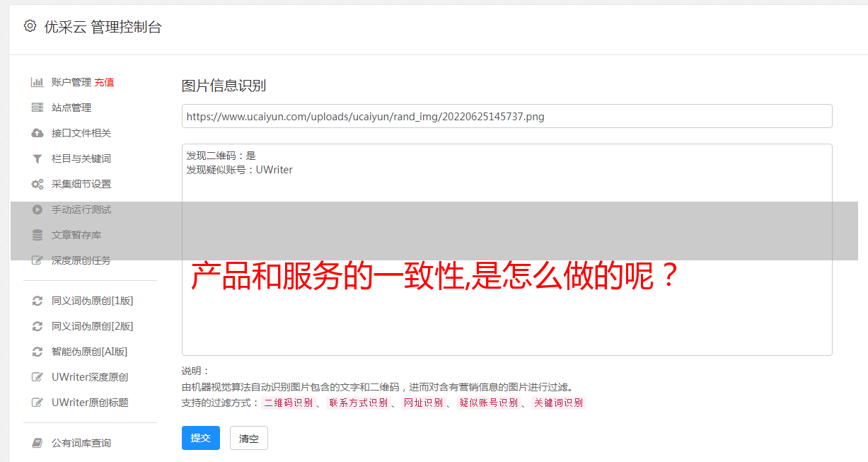Screen dimensions: 868x462
Task: Open the 深度原创任务 menu item
Action: point(81,260)
